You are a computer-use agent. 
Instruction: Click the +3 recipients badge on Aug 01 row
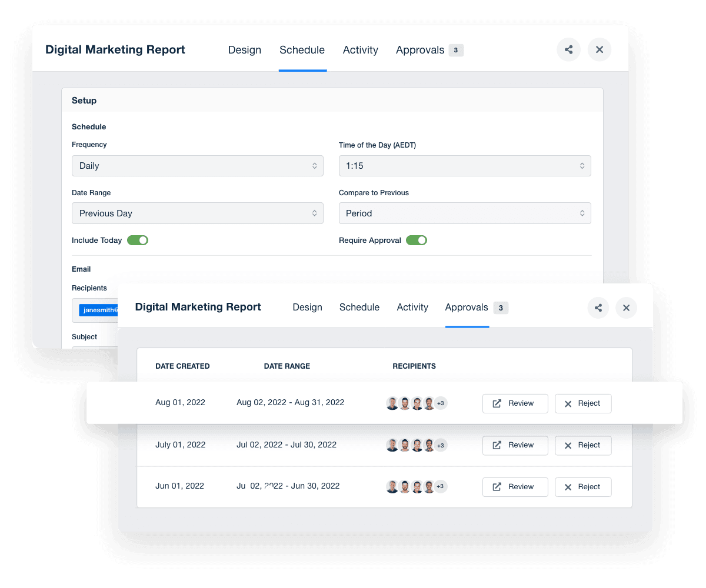pos(441,403)
